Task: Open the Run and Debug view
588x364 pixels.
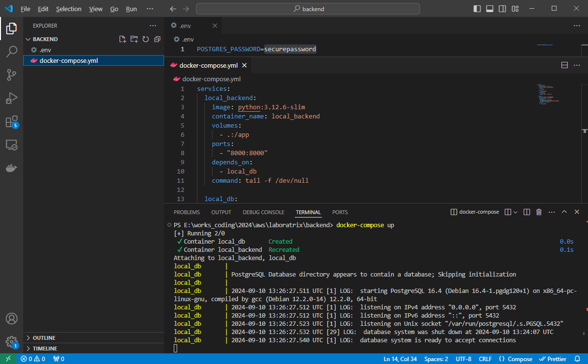Action: tap(12, 98)
